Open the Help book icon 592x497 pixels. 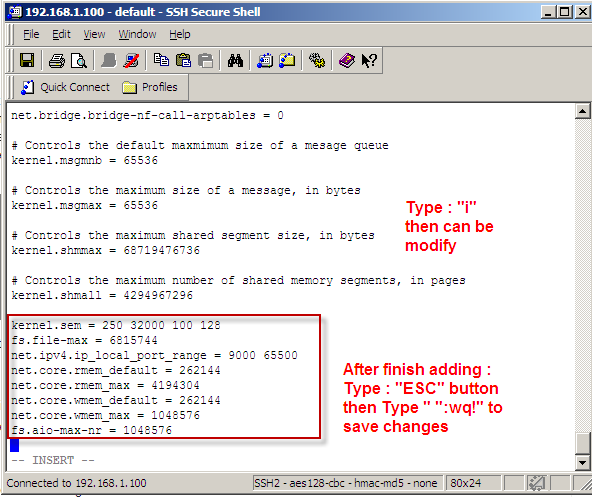(347, 60)
